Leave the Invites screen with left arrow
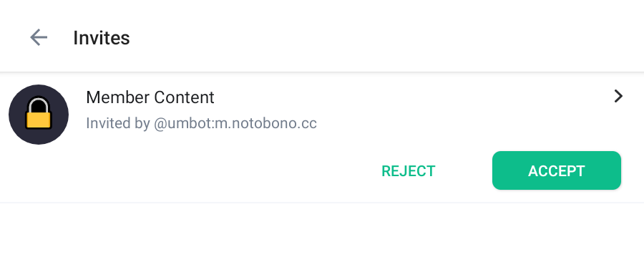The height and width of the screenshot is (270, 644). pyautogui.click(x=39, y=37)
